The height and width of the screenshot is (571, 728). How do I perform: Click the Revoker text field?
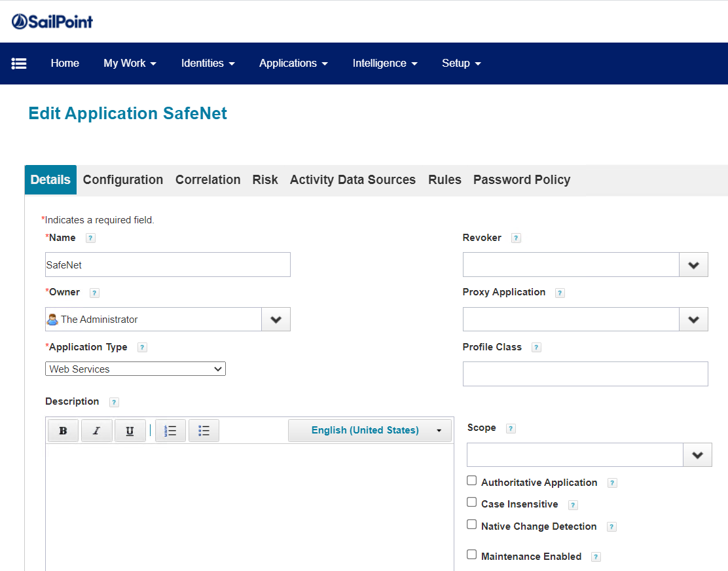(x=571, y=265)
